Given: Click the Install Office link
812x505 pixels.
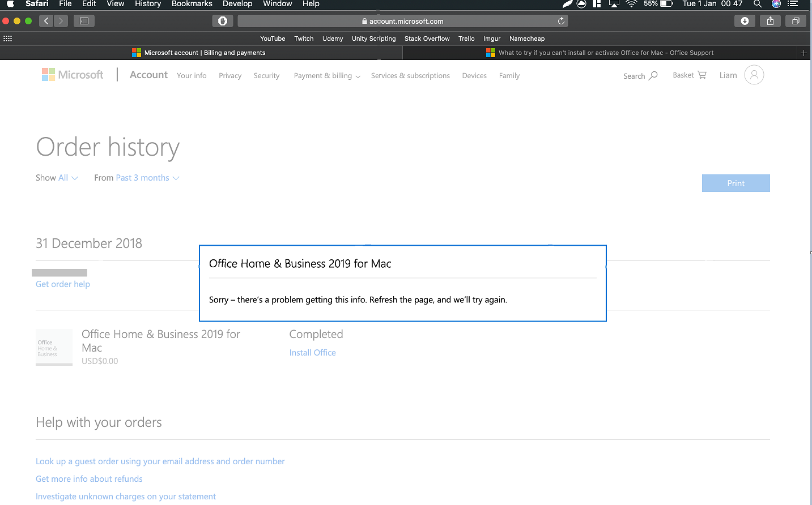Looking at the screenshot, I should coord(312,353).
